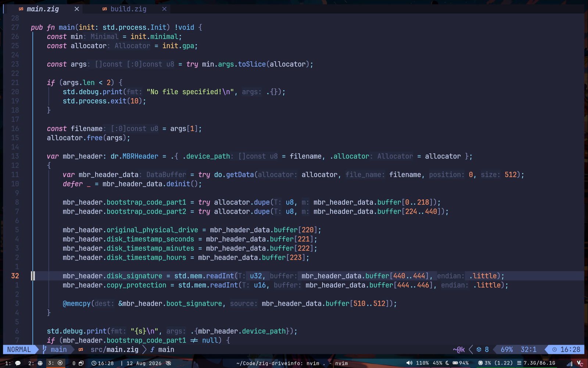The width and height of the screenshot is (588, 368).
Task: Click the @memcpy builtin call
Action: click(x=76, y=303)
